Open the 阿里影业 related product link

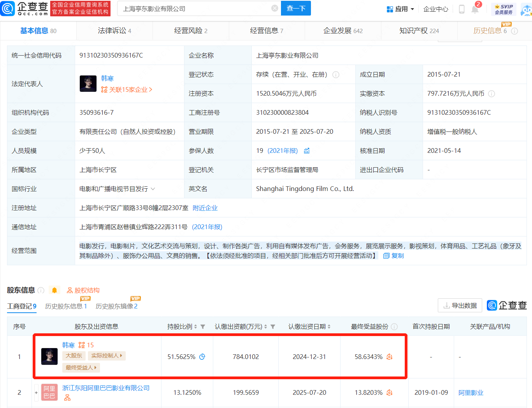tap(471, 393)
